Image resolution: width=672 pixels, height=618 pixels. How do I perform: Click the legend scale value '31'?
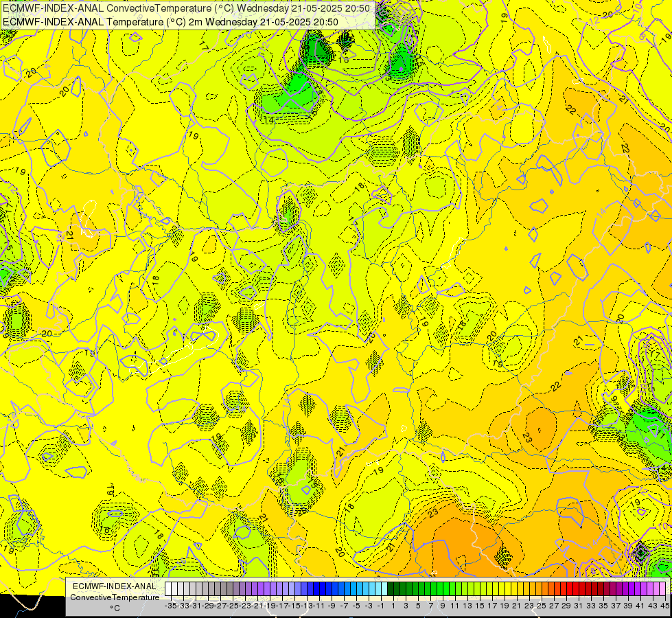point(579,606)
